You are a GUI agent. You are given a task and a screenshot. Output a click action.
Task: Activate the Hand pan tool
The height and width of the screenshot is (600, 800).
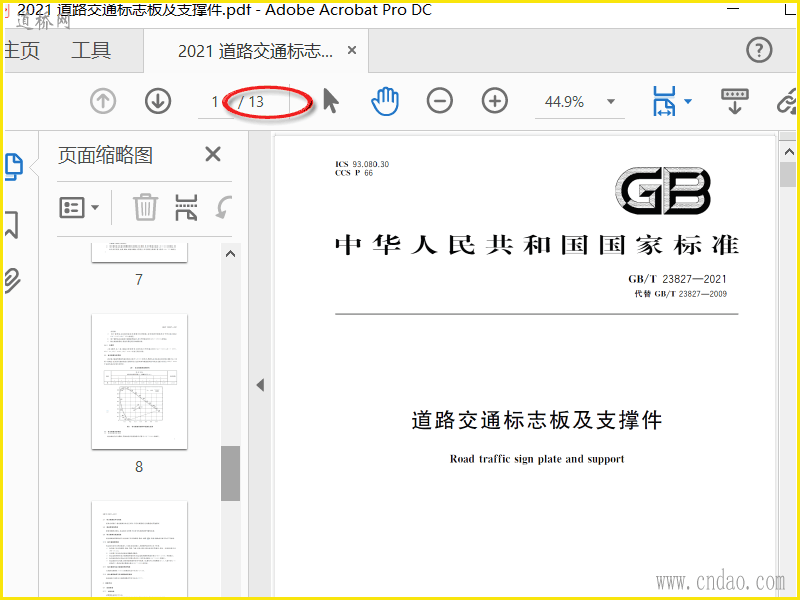(x=385, y=101)
